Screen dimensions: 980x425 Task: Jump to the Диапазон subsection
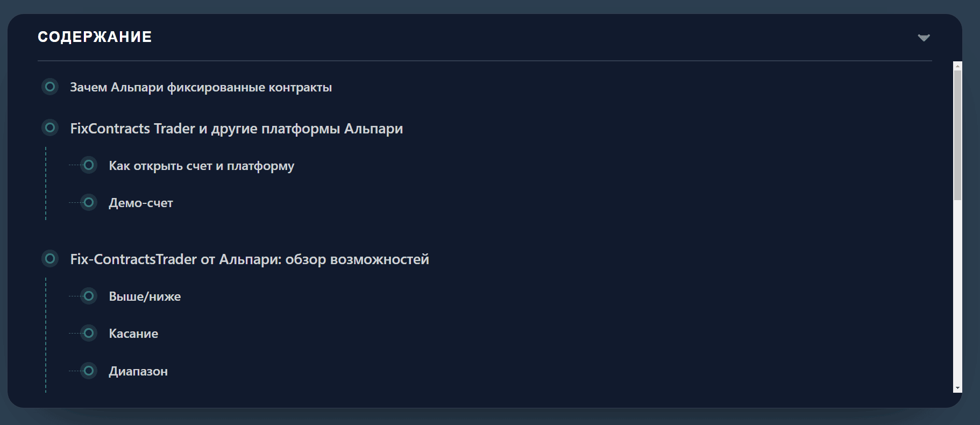[138, 371]
